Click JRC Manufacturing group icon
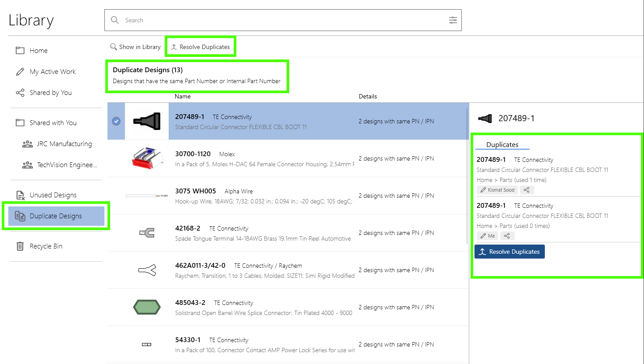This screenshot has width=644, height=364. (28, 143)
